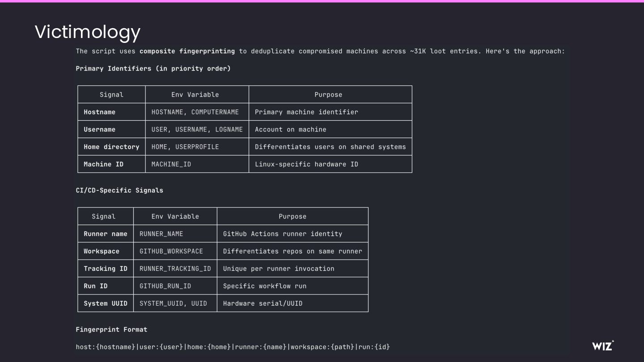Select the GITHUB_RUN_ID cell
Viewport: 644px width, 362px height.
click(x=165, y=286)
